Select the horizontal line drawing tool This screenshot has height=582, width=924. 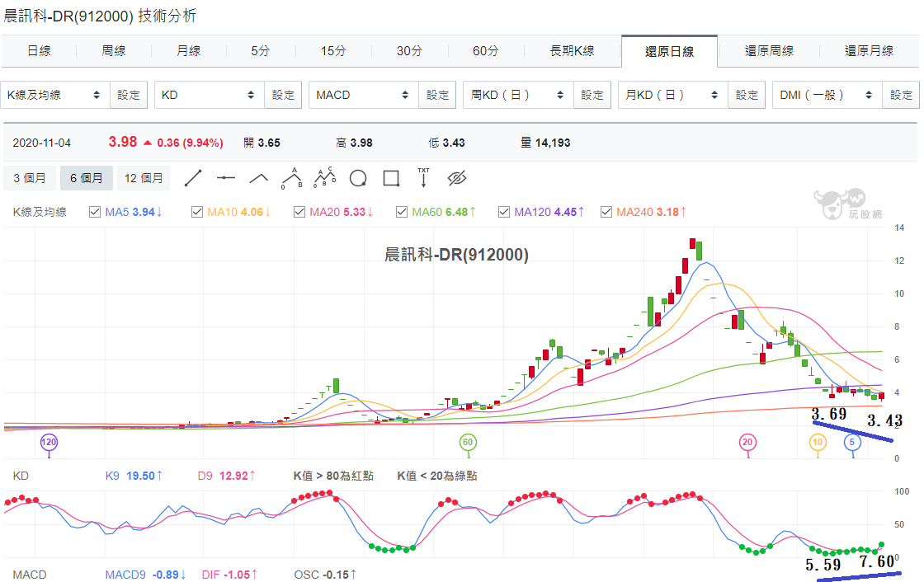(x=226, y=178)
